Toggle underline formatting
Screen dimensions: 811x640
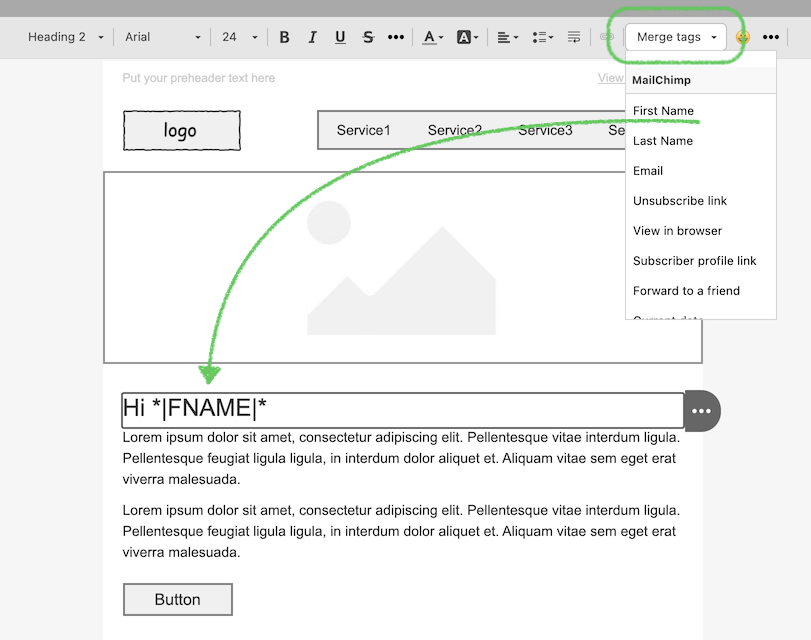pyautogui.click(x=340, y=37)
